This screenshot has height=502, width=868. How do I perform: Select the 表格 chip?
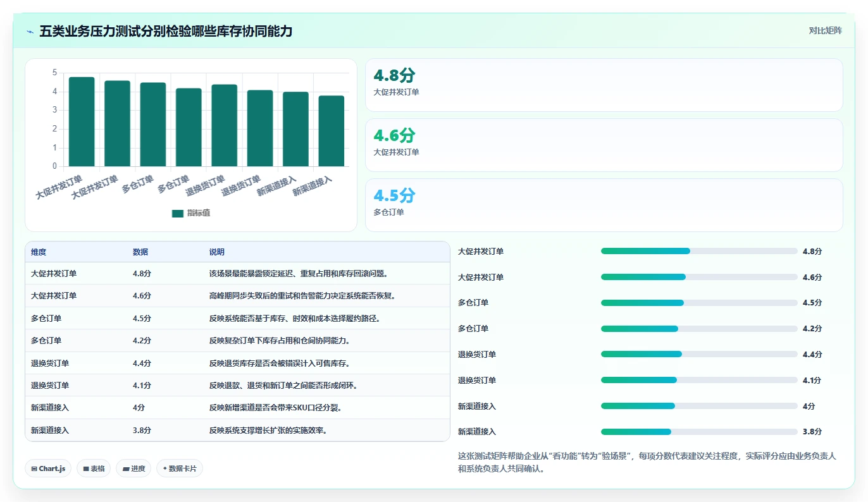[94, 468]
